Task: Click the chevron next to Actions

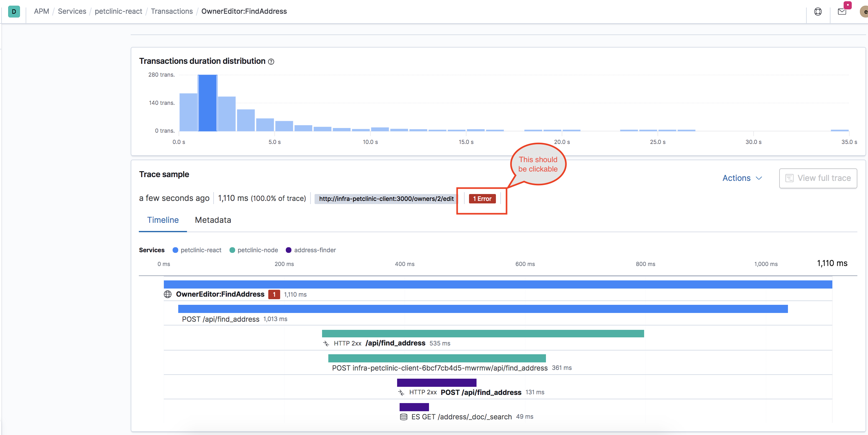Action: pos(759,178)
